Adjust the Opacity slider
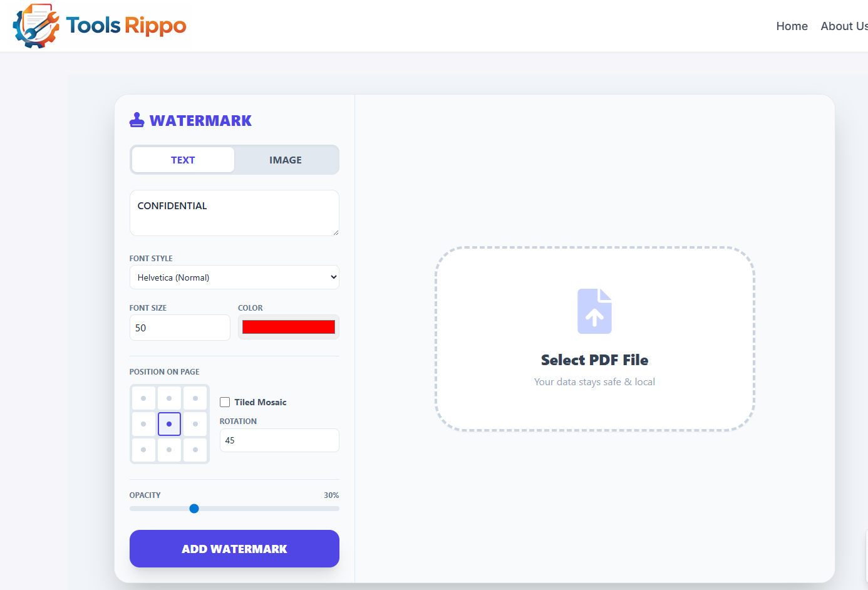868x590 pixels. (x=194, y=509)
